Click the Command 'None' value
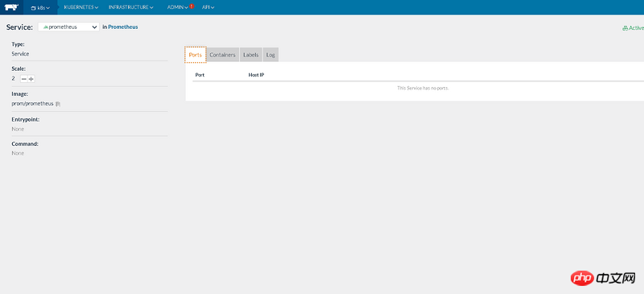The image size is (644, 294). 18,153
